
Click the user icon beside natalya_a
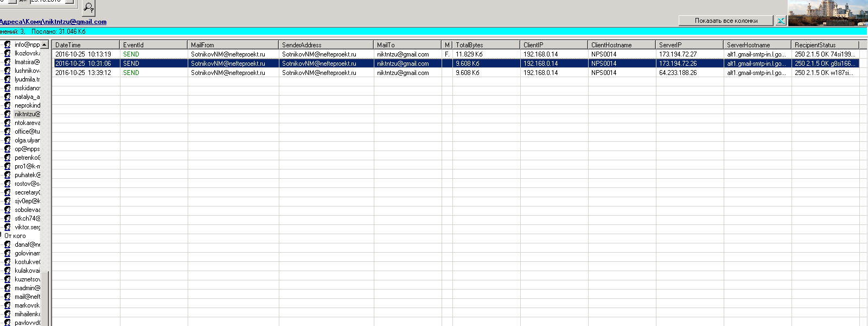click(8, 97)
